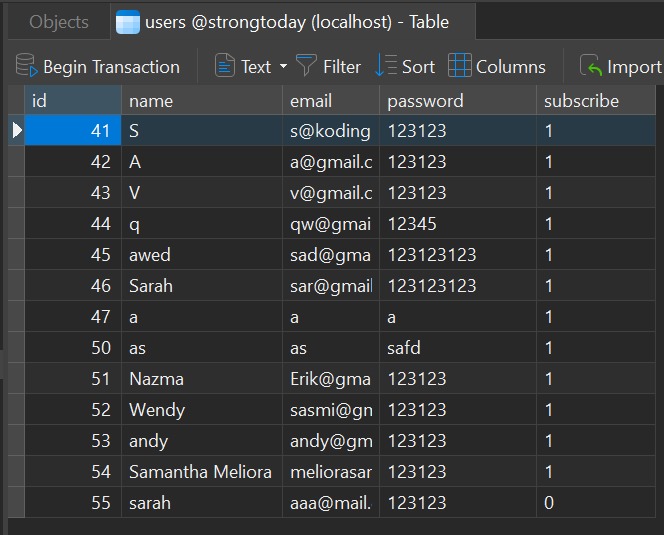
Task: Select name cell 'q' in row 44
Action: [202, 224]
